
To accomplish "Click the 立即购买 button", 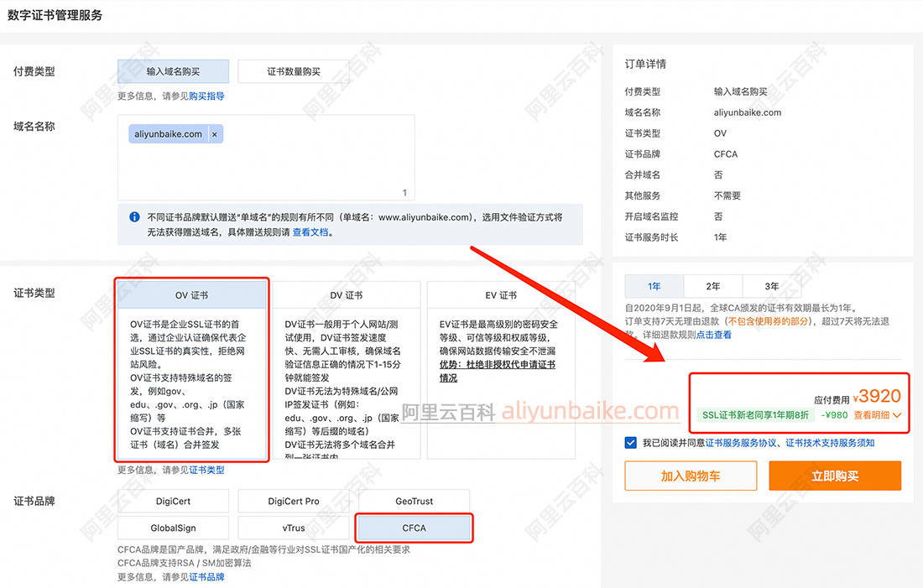I will 835,476.
